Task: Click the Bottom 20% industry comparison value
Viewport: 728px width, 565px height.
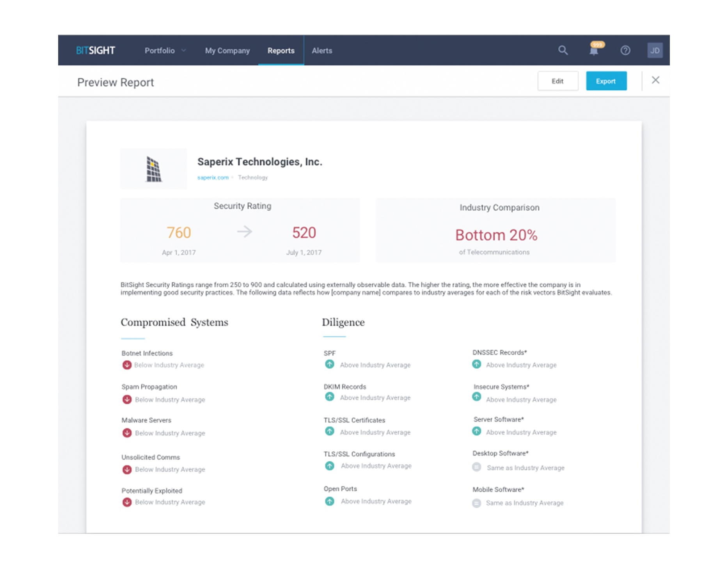Action: coord(496,235)
